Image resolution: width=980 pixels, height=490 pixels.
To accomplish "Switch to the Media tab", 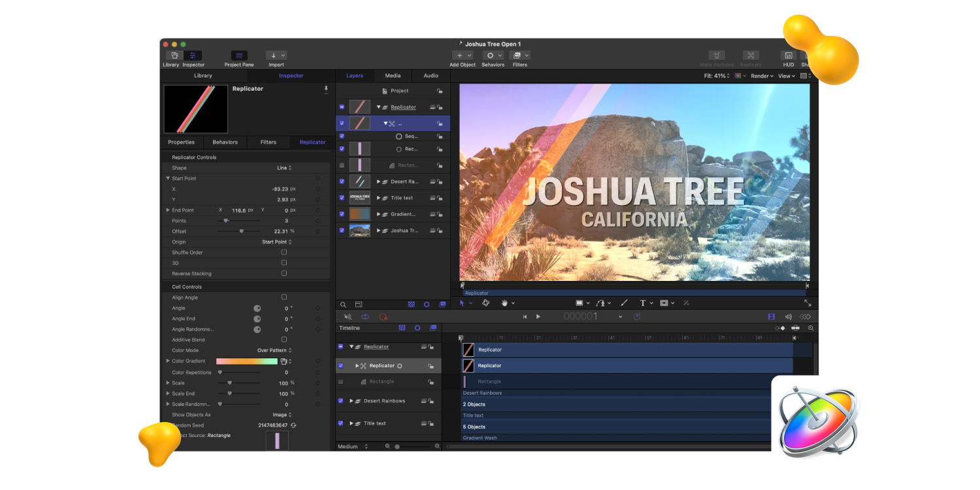I will [393, 76].
